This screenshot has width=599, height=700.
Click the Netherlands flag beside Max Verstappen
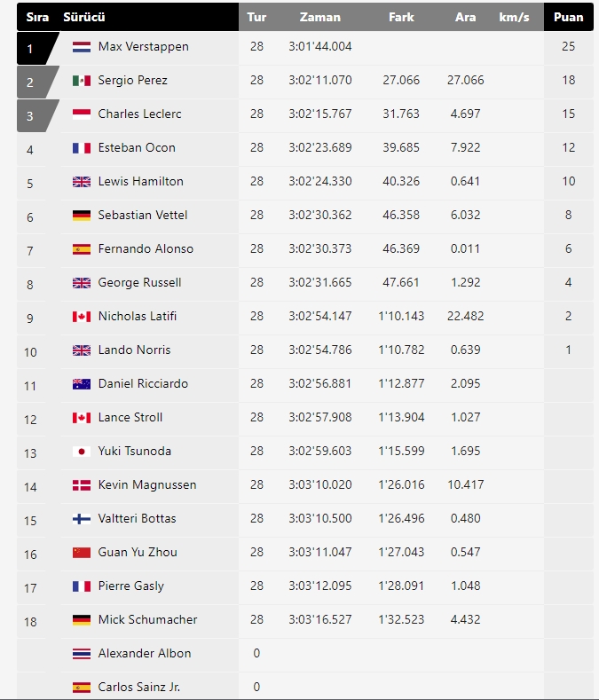(82, 47)
